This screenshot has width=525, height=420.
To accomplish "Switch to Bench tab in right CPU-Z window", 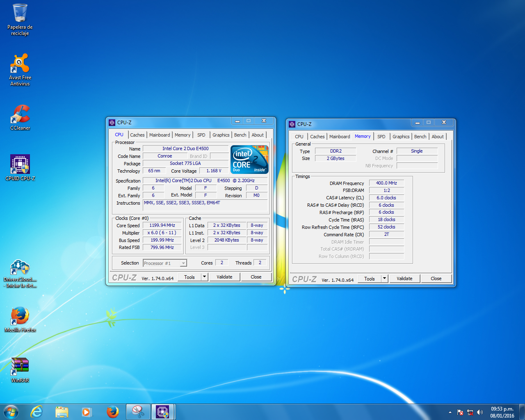I will [x=420, y=137].
